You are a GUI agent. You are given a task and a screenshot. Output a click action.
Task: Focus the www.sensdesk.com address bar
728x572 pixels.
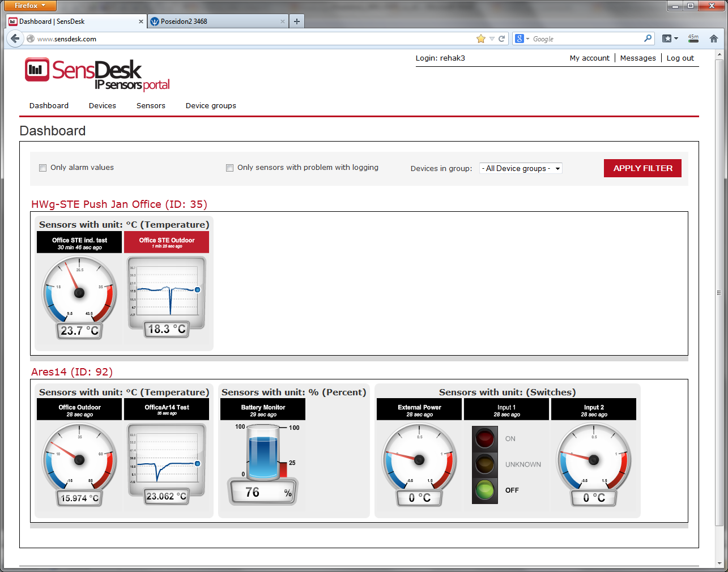coord(255,39)
